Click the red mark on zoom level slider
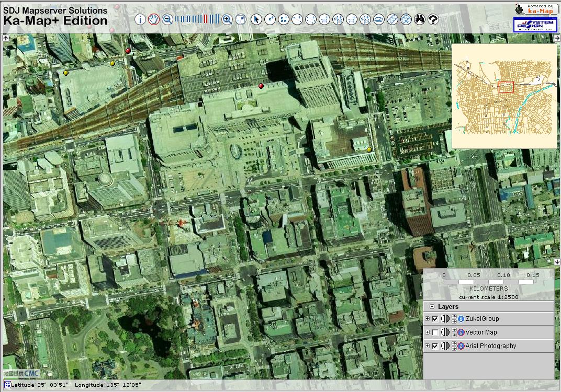Screen dimensions: 561x392 (206, 19)
